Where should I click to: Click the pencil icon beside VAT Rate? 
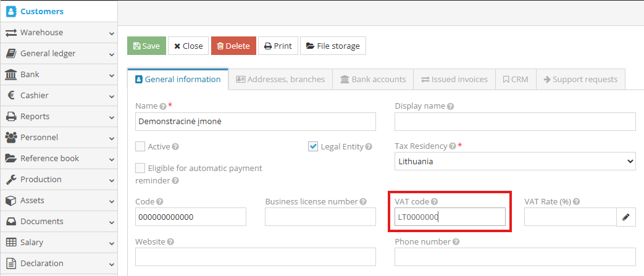pyautogui.click(x=625, y=217)
